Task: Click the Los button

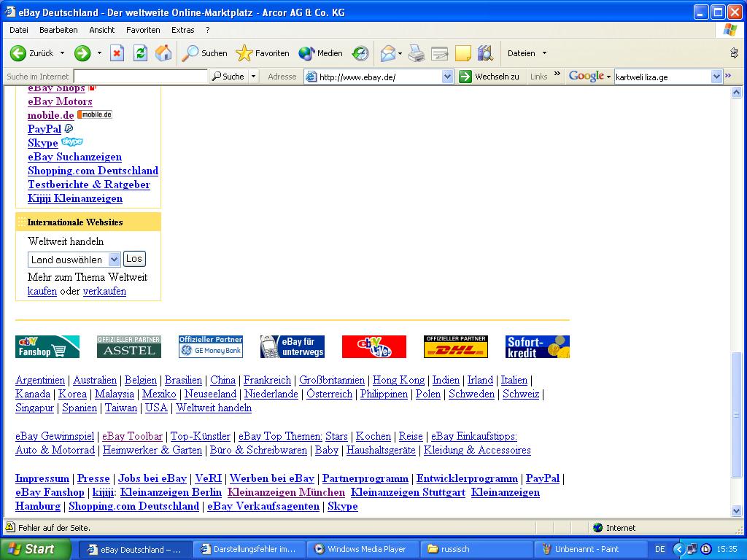Action: (x=134, y=259)
